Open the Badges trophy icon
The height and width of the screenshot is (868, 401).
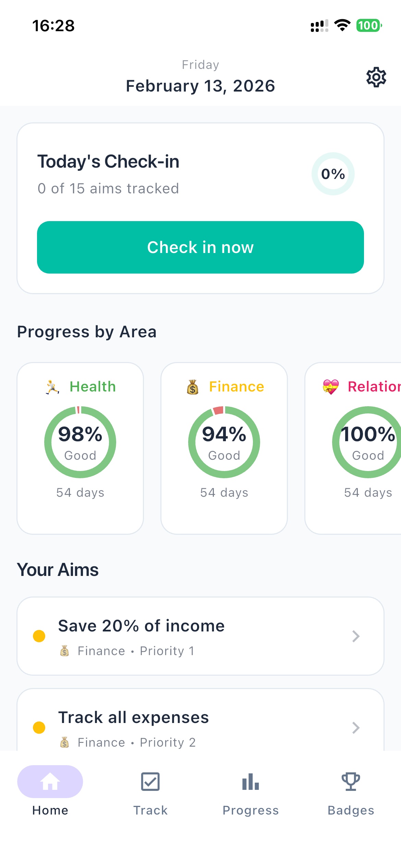coord(351,782)
